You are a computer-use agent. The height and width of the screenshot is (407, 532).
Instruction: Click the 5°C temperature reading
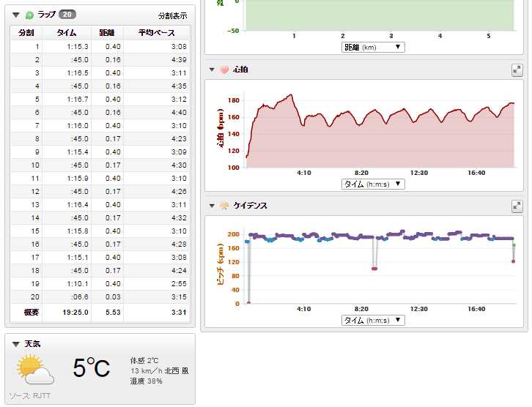pyautogui.click(x=92, y=368)
